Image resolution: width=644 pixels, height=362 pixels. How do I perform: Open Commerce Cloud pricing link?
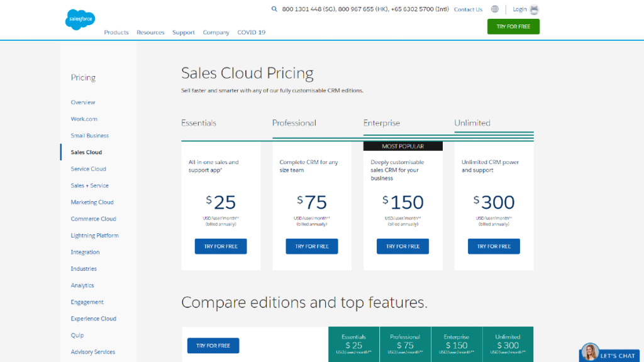coord(93,219)
